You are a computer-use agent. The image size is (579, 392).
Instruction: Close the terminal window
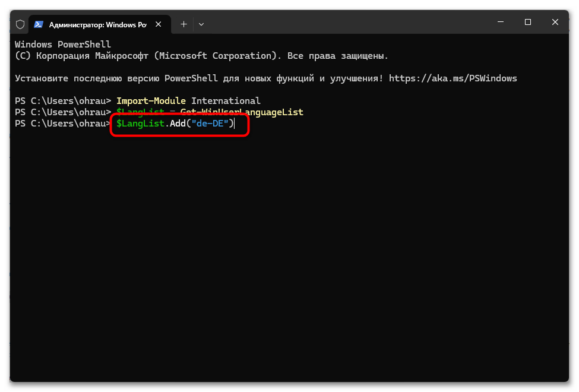pyautogui.click(x=555, y=22)
